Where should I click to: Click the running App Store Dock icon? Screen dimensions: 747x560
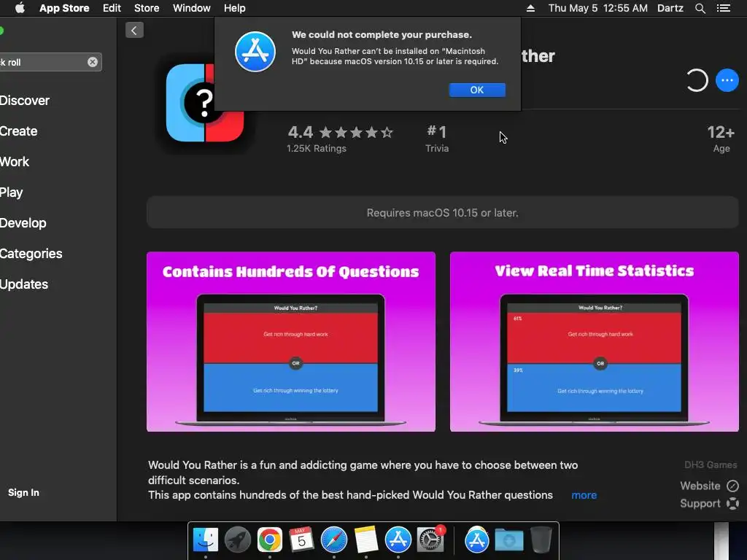(x=398, y=540)
